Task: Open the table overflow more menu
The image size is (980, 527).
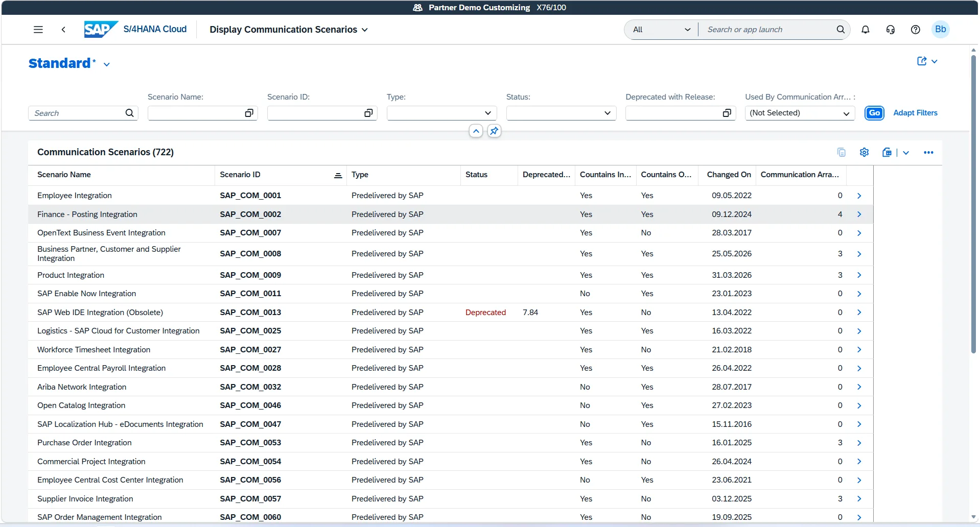Action: 929,152
